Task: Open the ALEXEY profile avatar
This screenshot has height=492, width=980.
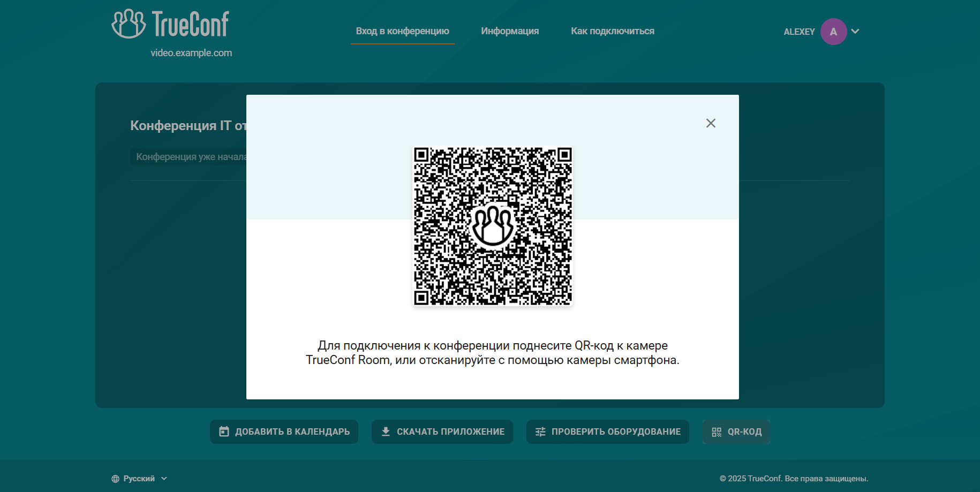Action: point(833,32)
